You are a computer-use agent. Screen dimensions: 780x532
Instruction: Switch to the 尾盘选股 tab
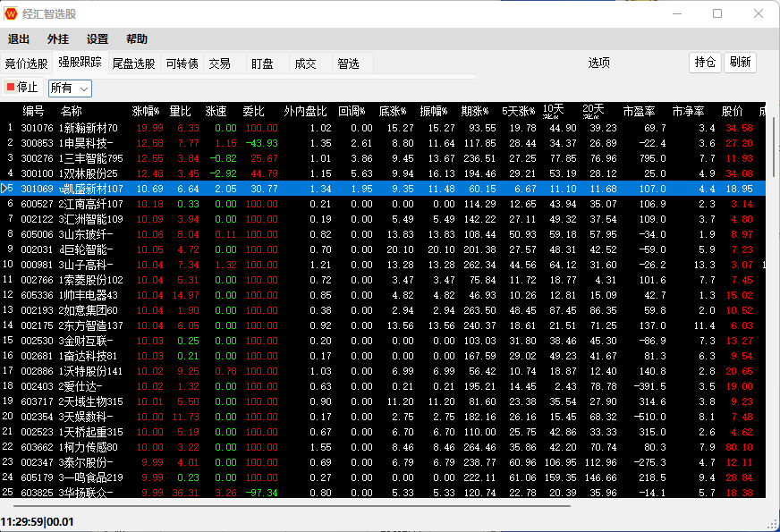134,63
